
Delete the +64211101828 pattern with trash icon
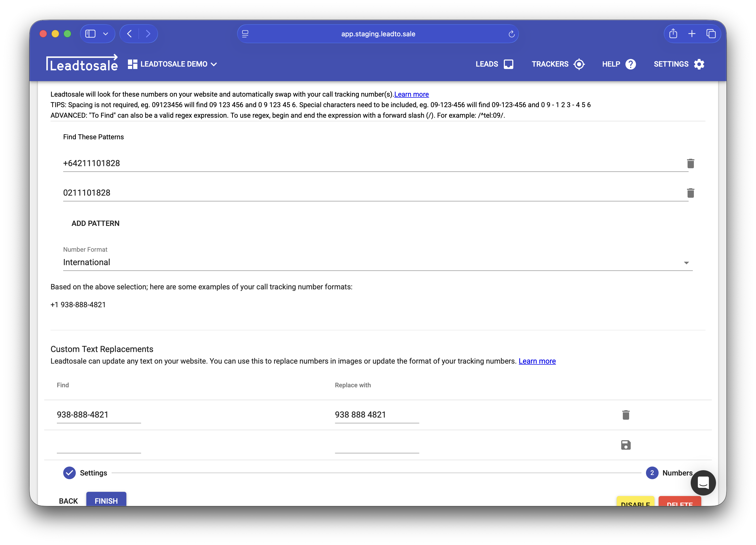[x=690, y=163]
